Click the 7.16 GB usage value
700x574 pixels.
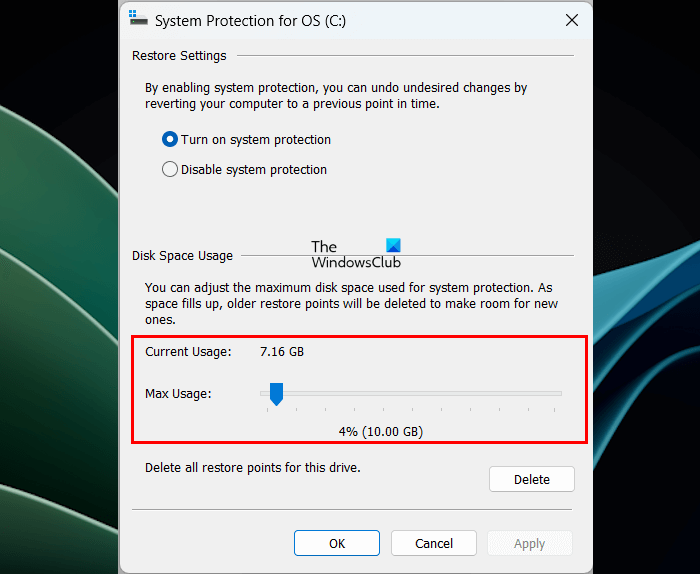click(x=282, y=352)
